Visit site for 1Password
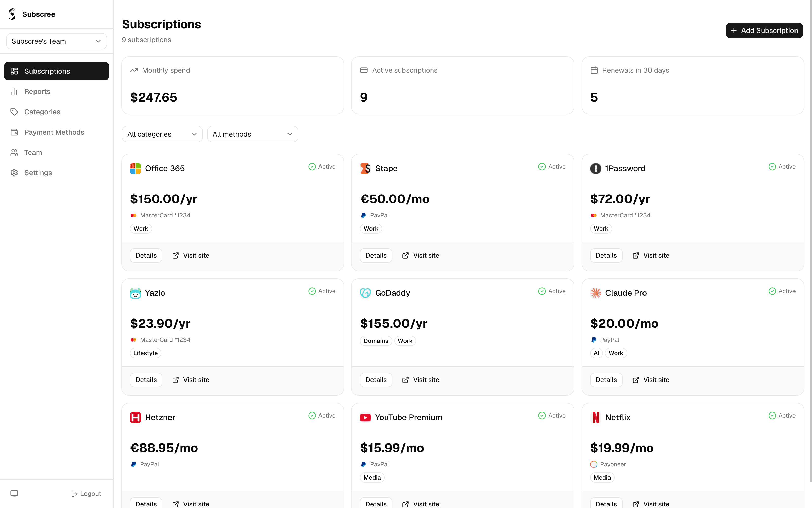Viewport: 812px width, 508px height. click(651, 255)
